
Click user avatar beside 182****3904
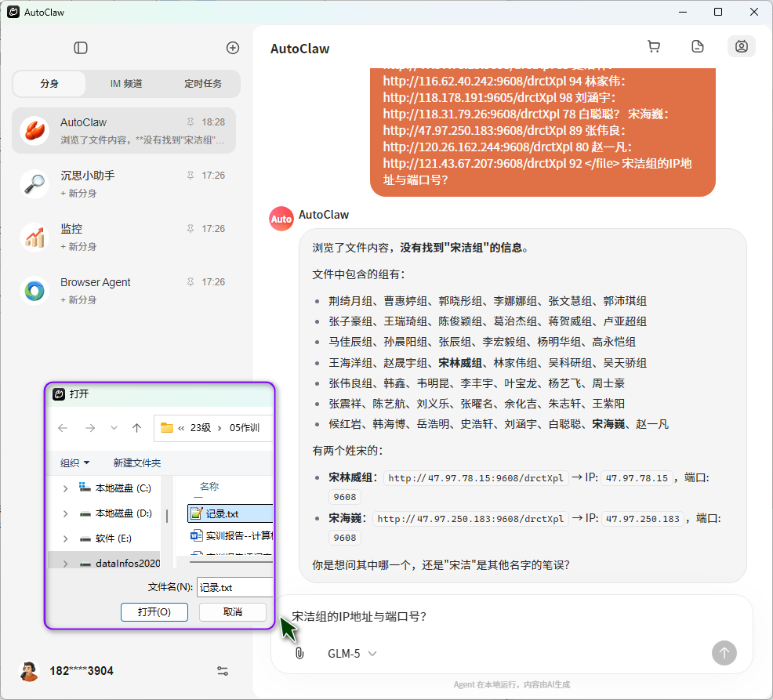(x=29, y=671)
